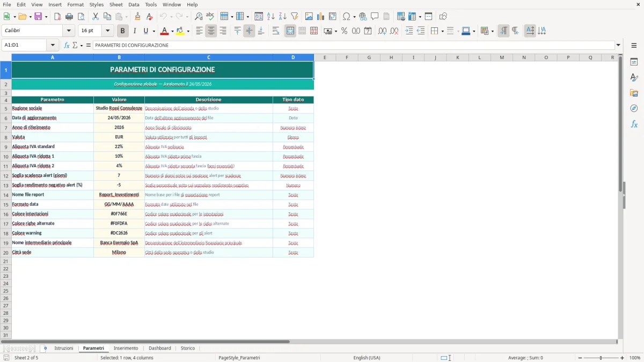Click the zoom in plus button
This screenshot has height=362, width=644.
click(x=623, y=358)
